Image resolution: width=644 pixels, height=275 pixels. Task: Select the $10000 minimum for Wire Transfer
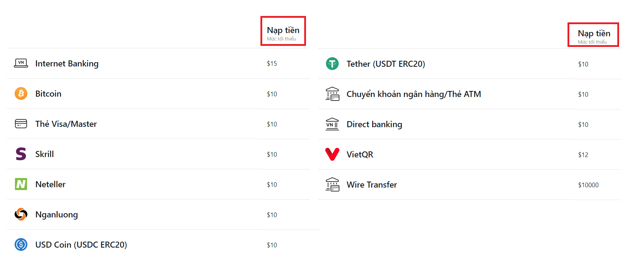[x=588, y=185]
